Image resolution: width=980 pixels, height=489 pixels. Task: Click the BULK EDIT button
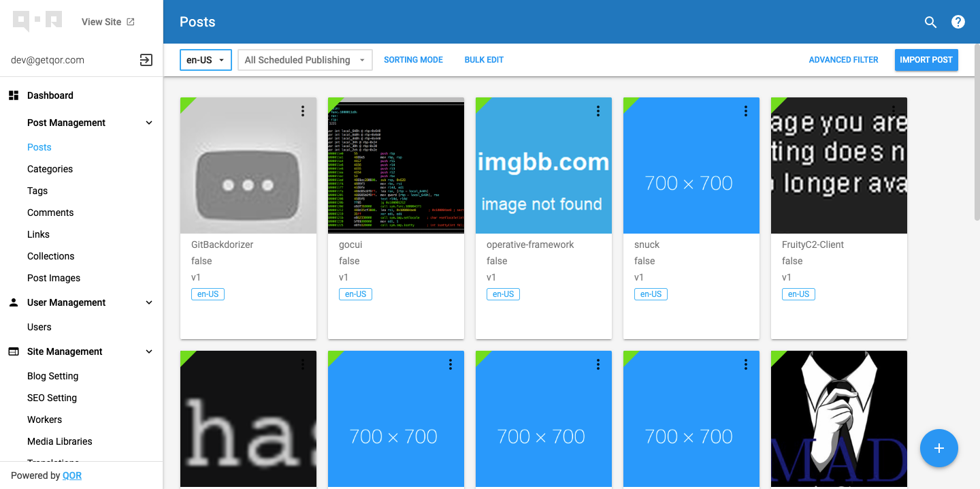484,60
